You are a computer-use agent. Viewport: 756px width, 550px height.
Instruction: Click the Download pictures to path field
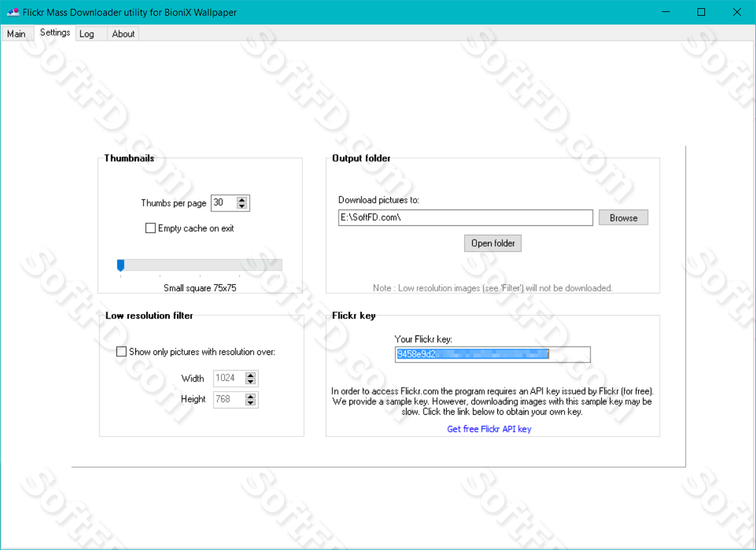(465, 218)
